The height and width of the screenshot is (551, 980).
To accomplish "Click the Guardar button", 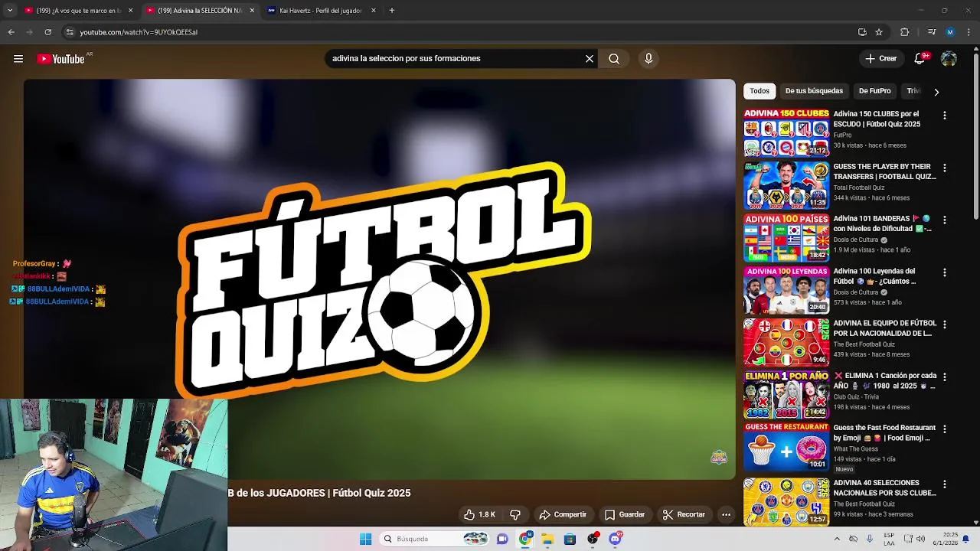I will click(625, 514).
